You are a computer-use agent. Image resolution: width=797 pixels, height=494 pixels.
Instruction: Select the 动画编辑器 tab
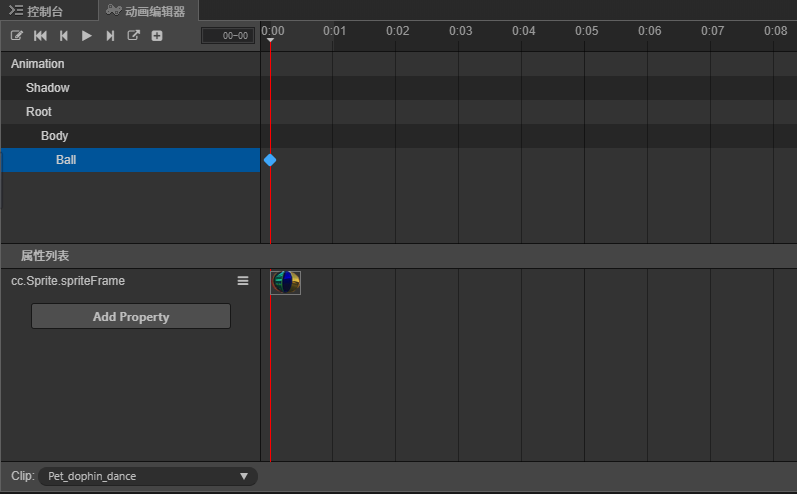pos(148,11)
